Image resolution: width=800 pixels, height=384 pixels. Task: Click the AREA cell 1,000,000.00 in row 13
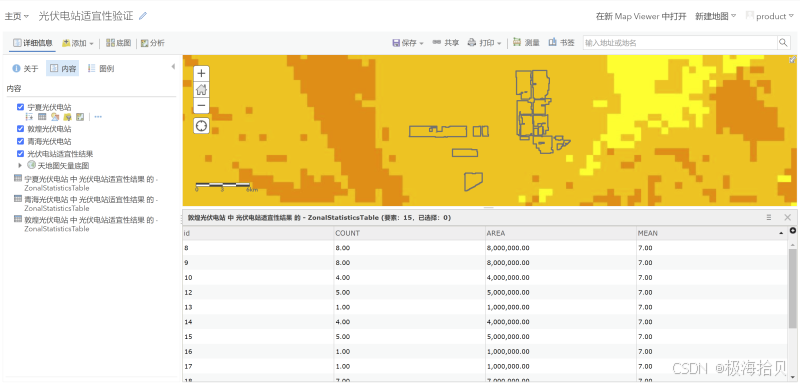point(561,307)
